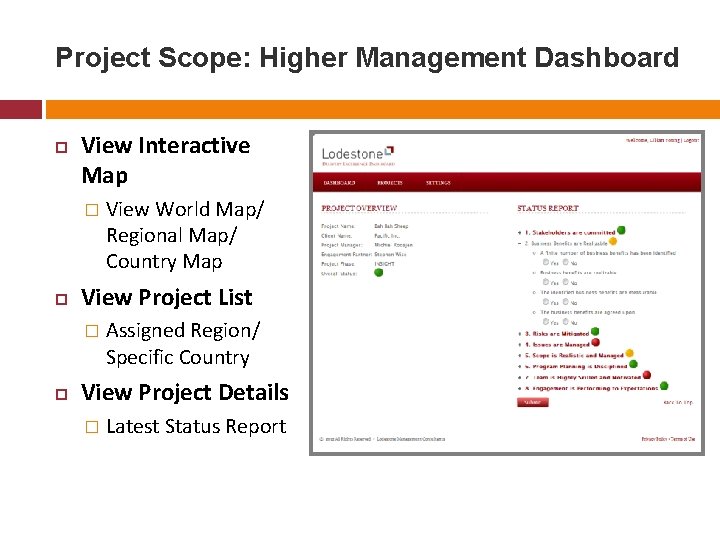Image resolution: width=720 pixels, height=540 pixels.
Task: Expand item 3 Risks are Mitigated
Action: point(519,334)
